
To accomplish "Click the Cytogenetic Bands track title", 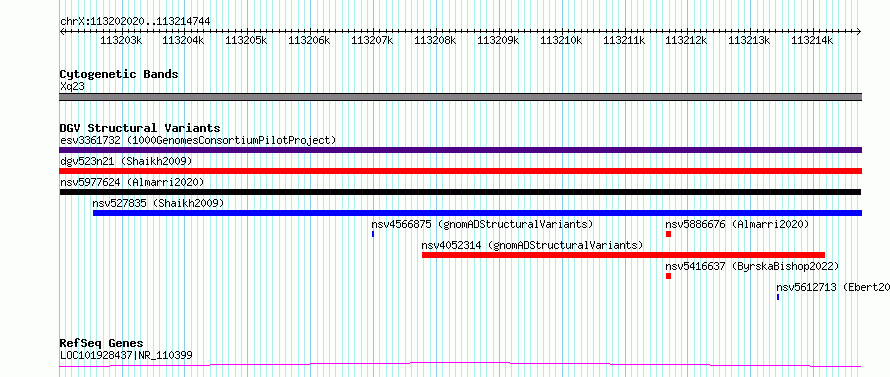I will [119, 74].
